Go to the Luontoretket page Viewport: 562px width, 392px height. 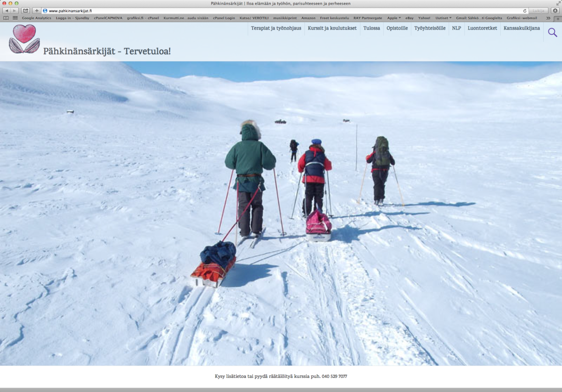click(482, 28)
